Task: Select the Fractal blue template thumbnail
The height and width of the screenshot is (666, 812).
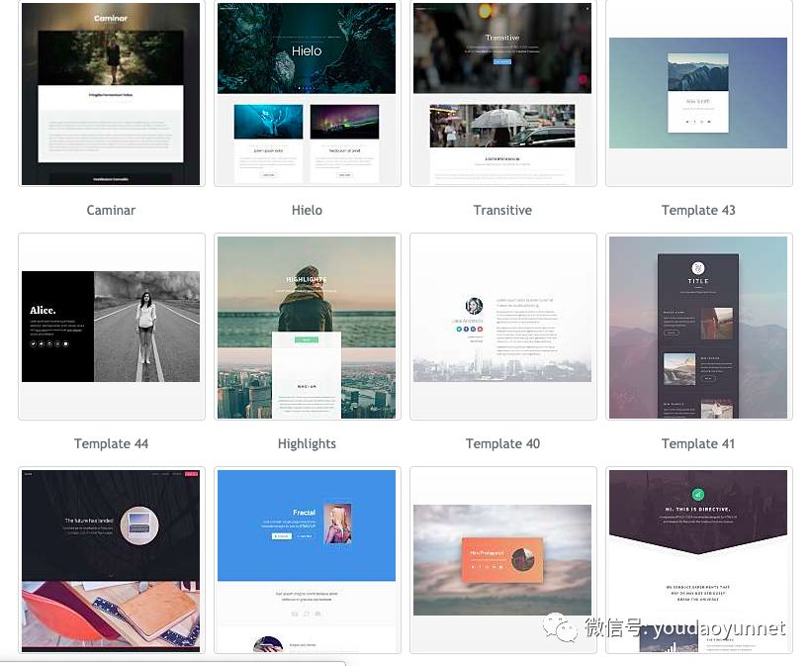Action: (x=307, y=560)
